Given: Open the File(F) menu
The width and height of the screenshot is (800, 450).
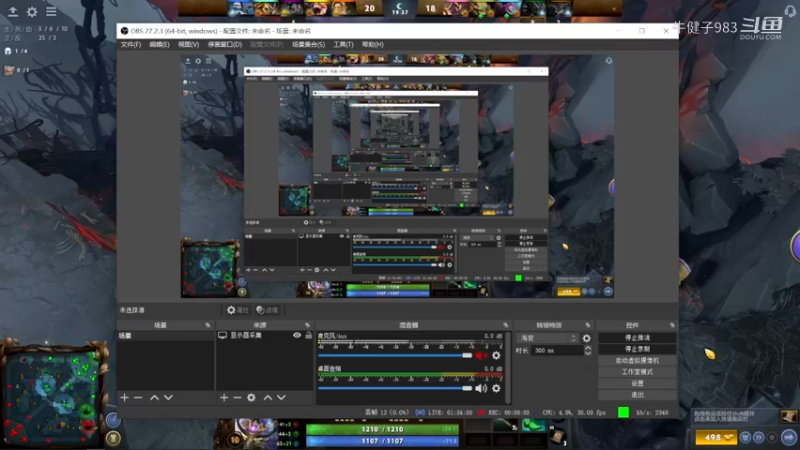Looking at the screenshot, I should coord(131,44).
